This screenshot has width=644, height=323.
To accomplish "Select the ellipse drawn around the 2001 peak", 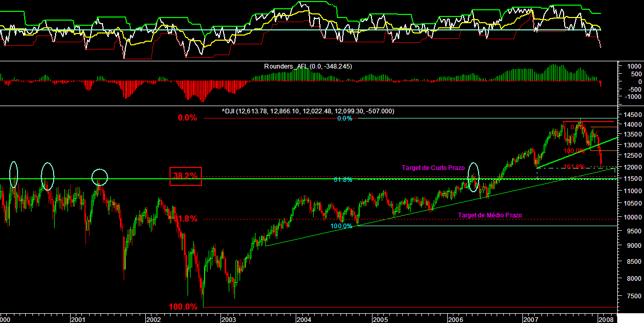I will coord(99,177).
